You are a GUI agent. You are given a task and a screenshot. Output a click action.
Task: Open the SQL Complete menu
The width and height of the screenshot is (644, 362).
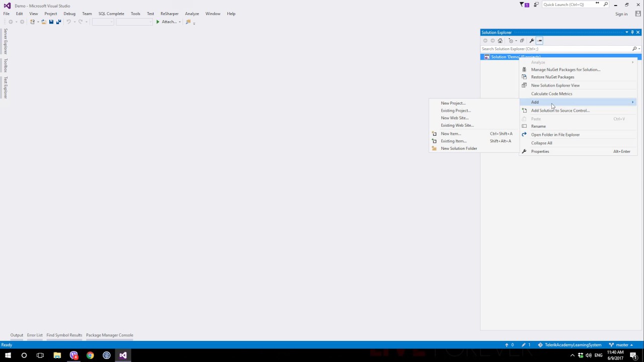(x=111, y=14)
